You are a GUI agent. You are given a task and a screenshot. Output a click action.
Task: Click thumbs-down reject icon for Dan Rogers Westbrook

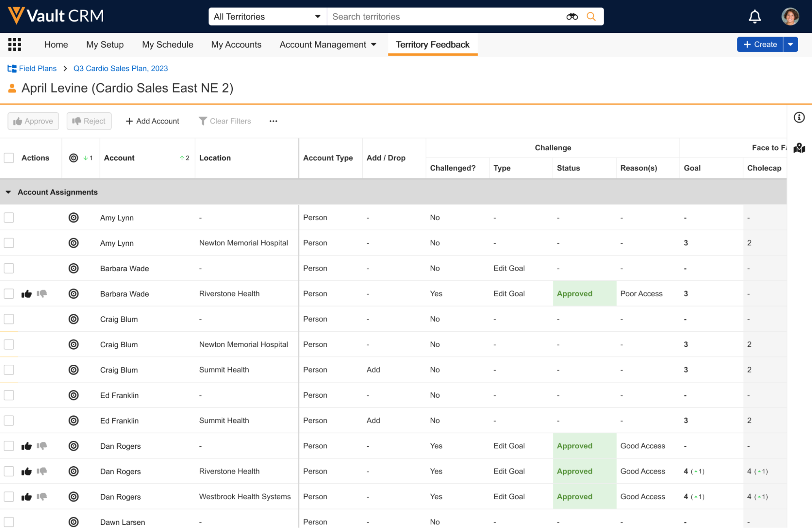coord(42,496)
